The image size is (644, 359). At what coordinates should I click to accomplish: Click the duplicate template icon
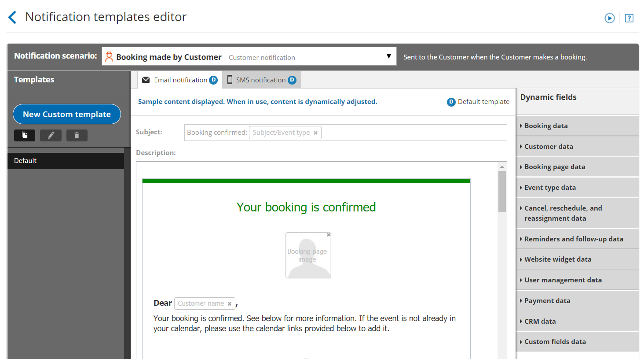coord(25,135)
